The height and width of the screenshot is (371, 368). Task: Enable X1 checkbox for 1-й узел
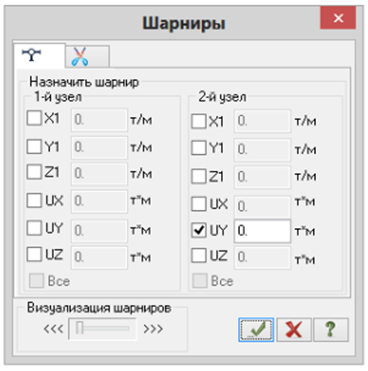(x=34, y=118)
